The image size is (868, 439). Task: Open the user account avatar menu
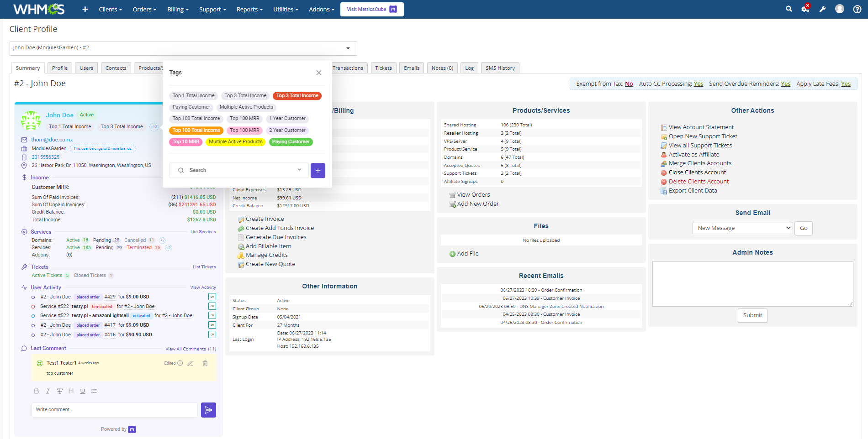(x=840, y=9)
